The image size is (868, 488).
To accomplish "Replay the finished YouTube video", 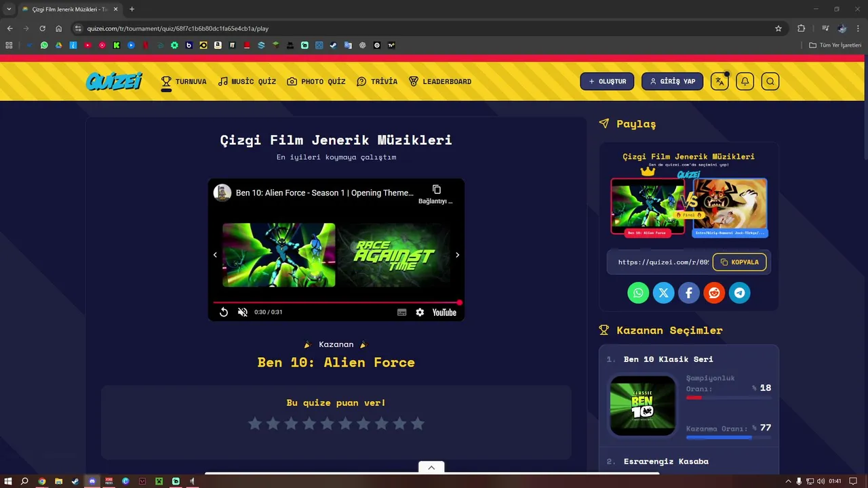I will click(223, 312).
